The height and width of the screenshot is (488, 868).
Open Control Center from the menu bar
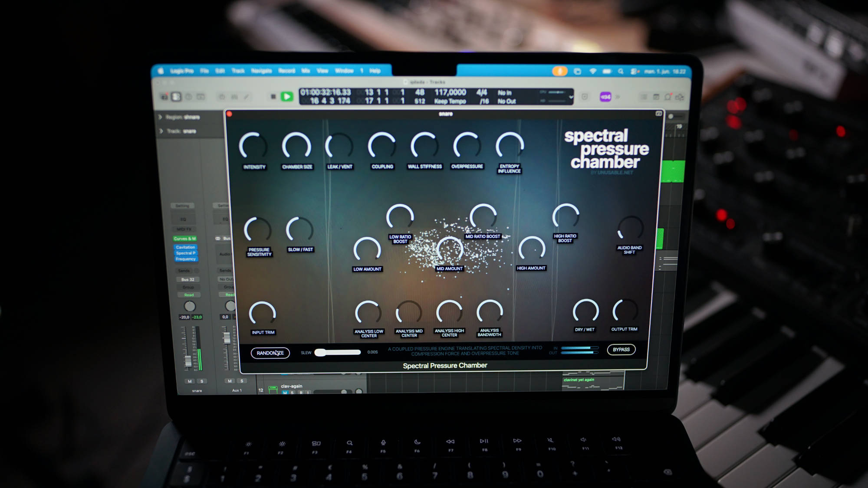tap(634, 71)
